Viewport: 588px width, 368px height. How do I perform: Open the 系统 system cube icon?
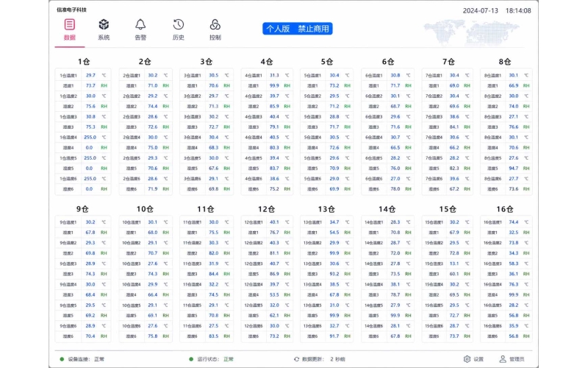(104, 25)
